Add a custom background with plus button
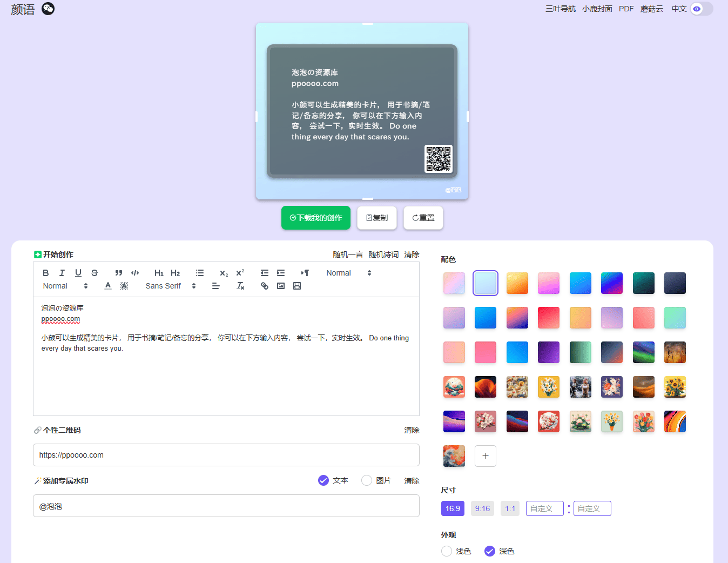This screenshot has width=728, height=563. [486, 456]
